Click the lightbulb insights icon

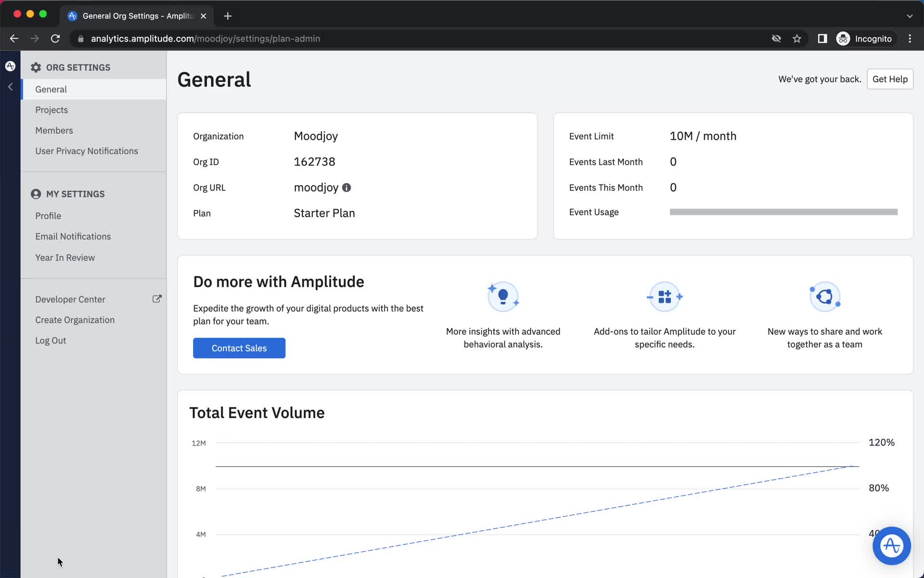pyautogui.click(x=503, y=297)
